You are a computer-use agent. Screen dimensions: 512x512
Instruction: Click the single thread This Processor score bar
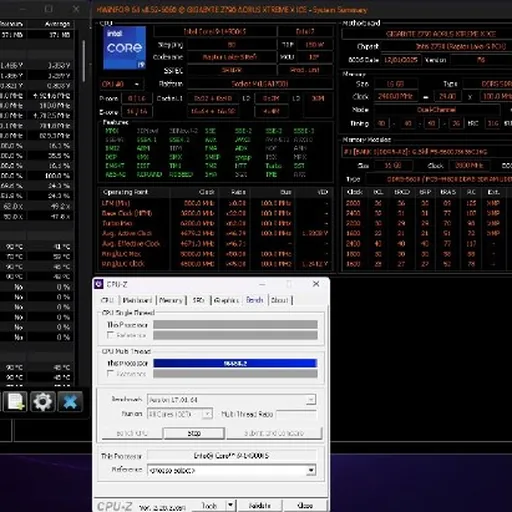(235, 324)
